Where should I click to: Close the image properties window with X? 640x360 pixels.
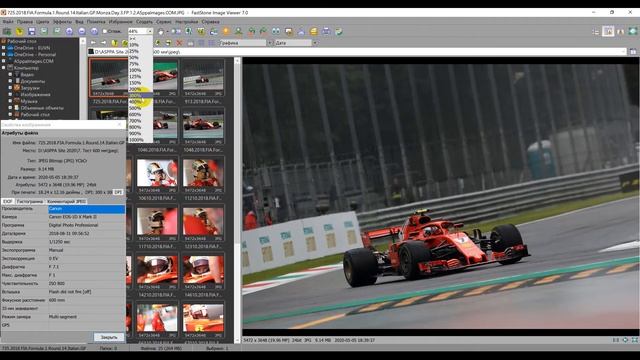(120, 124)
